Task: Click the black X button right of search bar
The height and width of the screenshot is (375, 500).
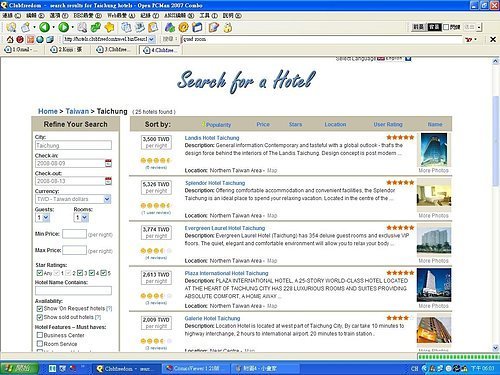Action: point(493,39)
